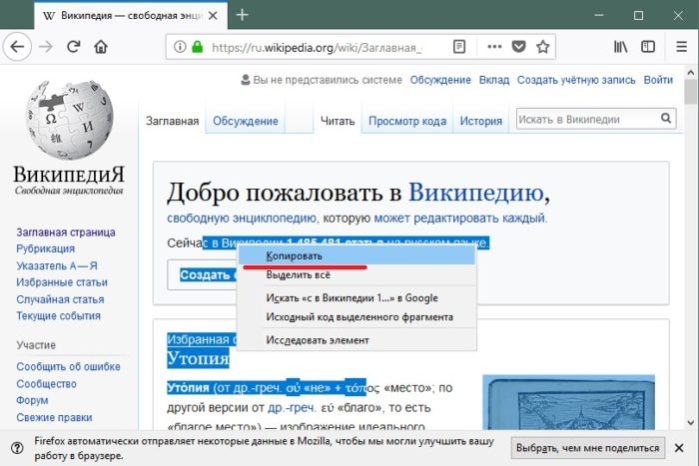
Task: Click the question mark info icon in notification
Action: click(x=17, y=448)
